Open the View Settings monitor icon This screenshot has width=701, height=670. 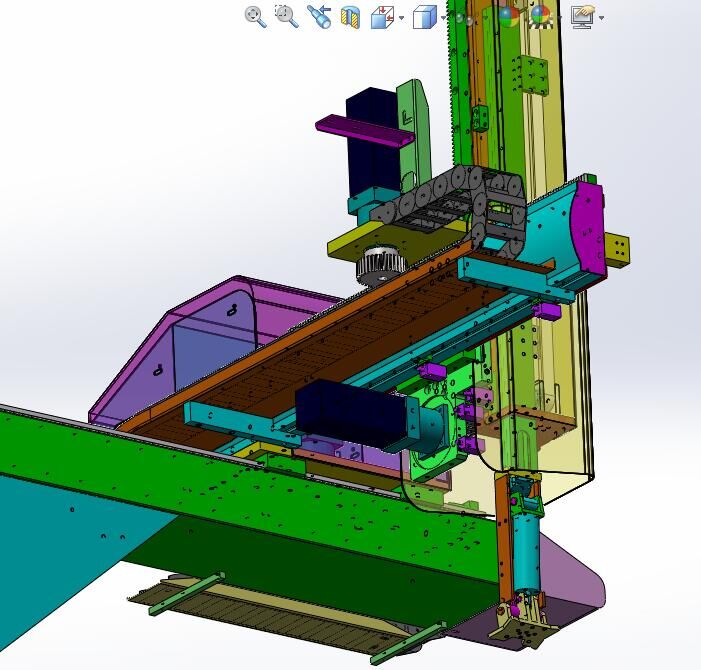click(583, 17)
